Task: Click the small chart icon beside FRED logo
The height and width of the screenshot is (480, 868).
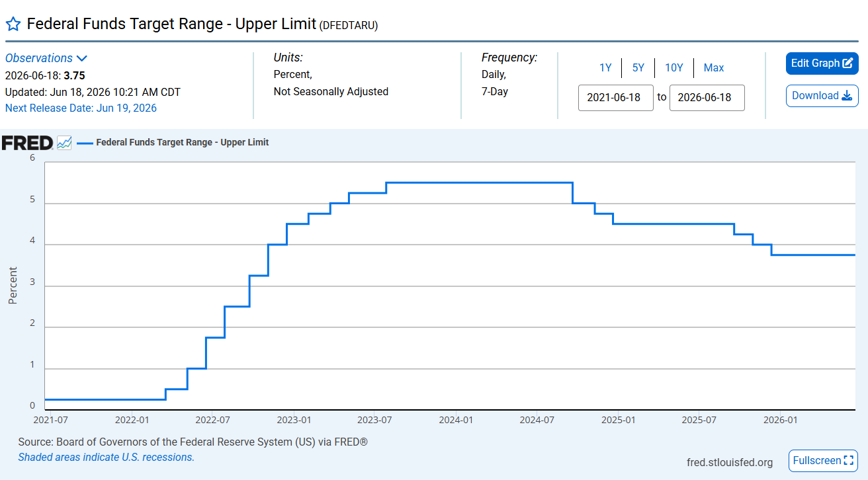Action: coord(64,142)
